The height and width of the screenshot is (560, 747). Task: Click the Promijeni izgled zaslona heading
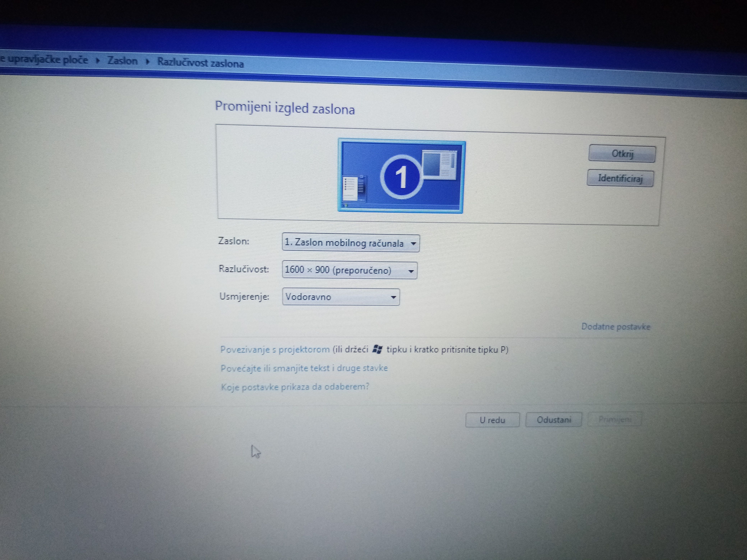285,108
